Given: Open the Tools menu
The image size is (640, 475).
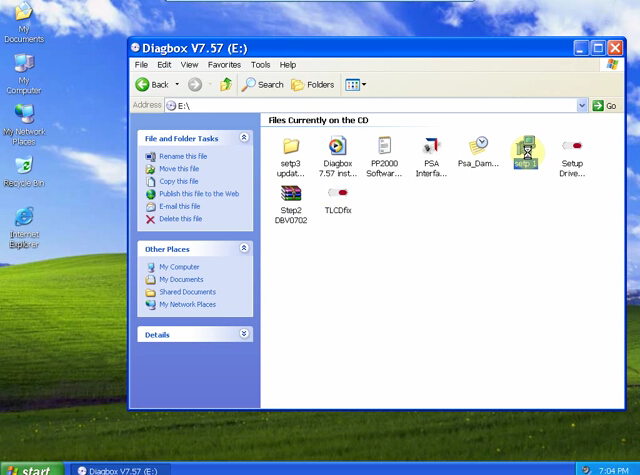Looking at the screenshot, I should [x=260, y=65].
